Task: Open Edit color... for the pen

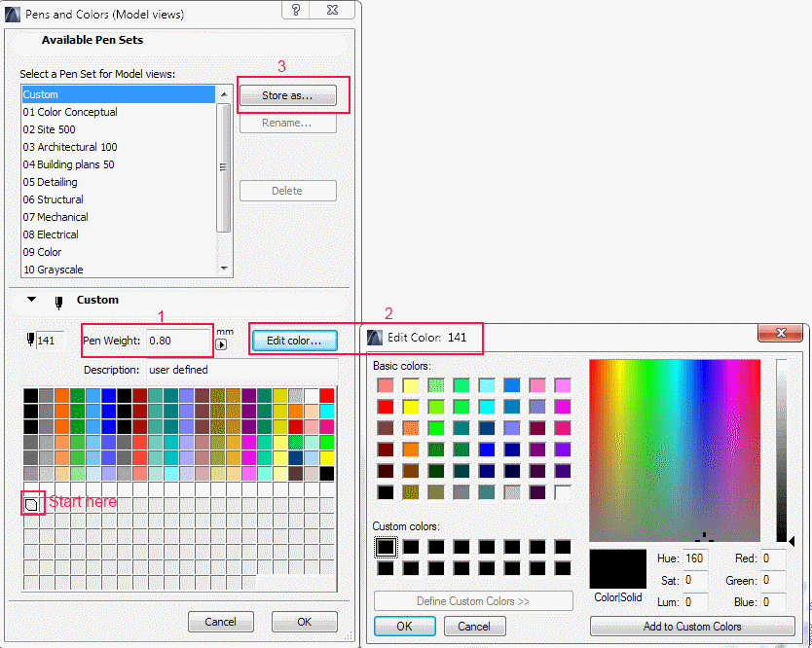Action: [x=294, y=341]
